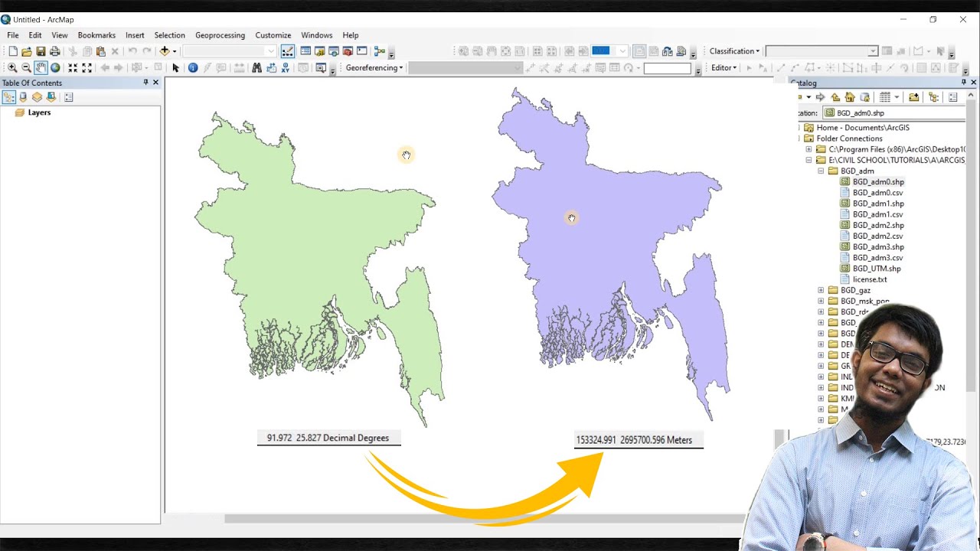The image size is (980, 551).
Task: Select the Layers data frame
Action: (x=39, y=112)
